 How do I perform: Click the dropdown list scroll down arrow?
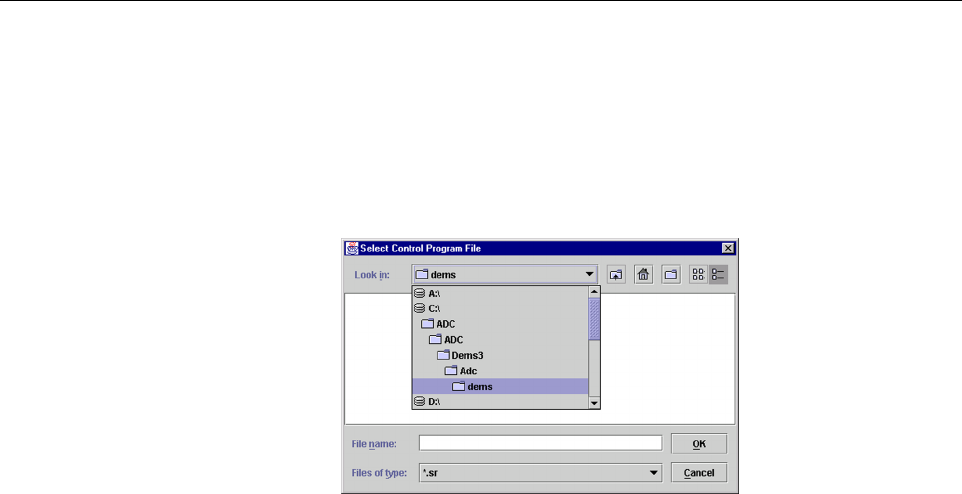tap(594, 403)
